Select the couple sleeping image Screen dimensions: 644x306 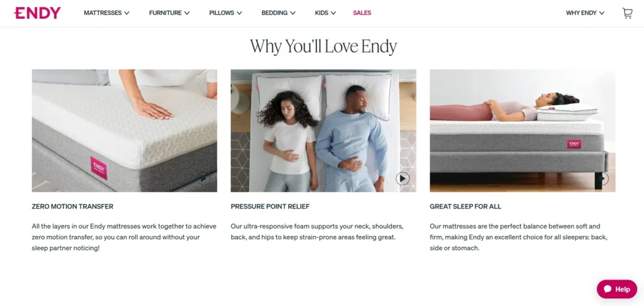323,130
